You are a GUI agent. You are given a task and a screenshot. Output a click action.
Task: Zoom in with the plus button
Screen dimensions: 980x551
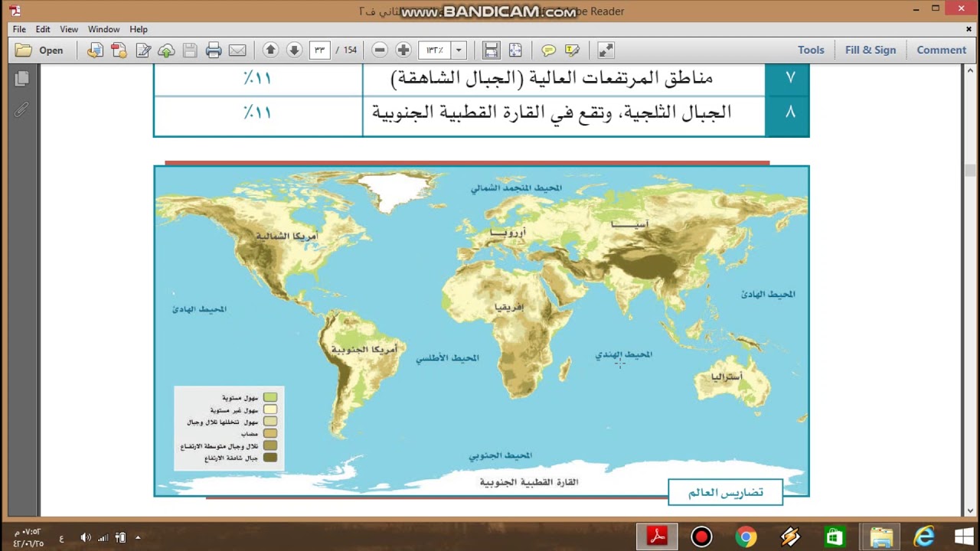point(403,51)
